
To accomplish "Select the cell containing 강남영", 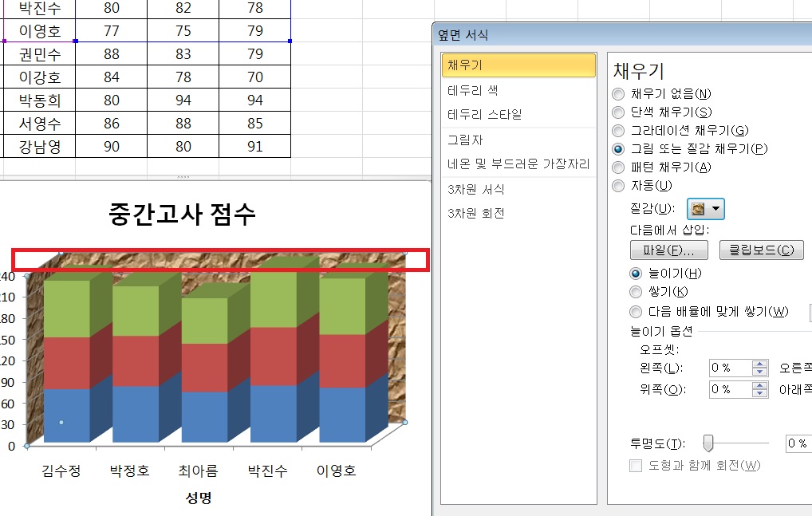I will [x=40, y=148].
